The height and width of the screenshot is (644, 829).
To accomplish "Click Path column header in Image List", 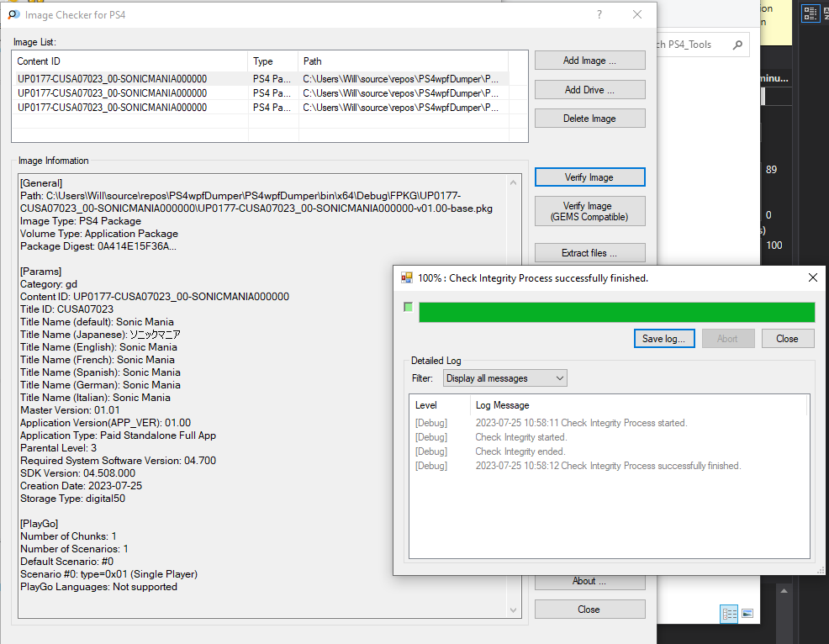I will (x=404, y=61).
